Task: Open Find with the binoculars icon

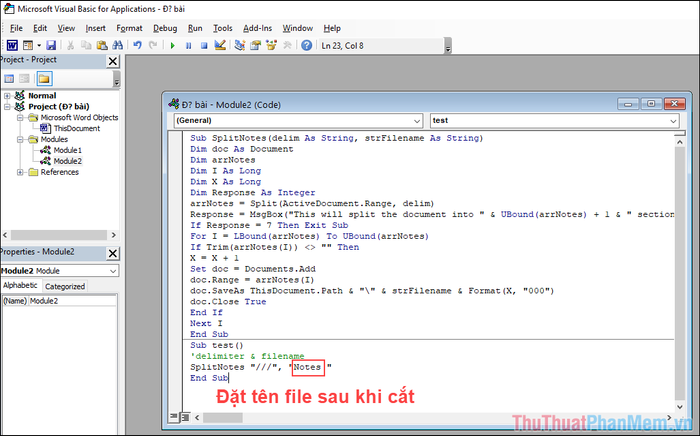Action: (x=117, y=46)
